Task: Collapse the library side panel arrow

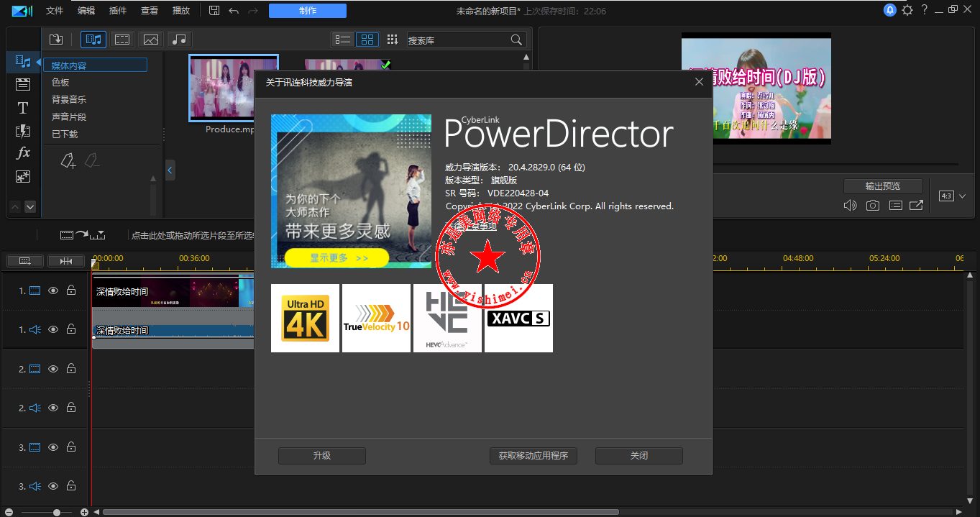Action: pos(170,170)
